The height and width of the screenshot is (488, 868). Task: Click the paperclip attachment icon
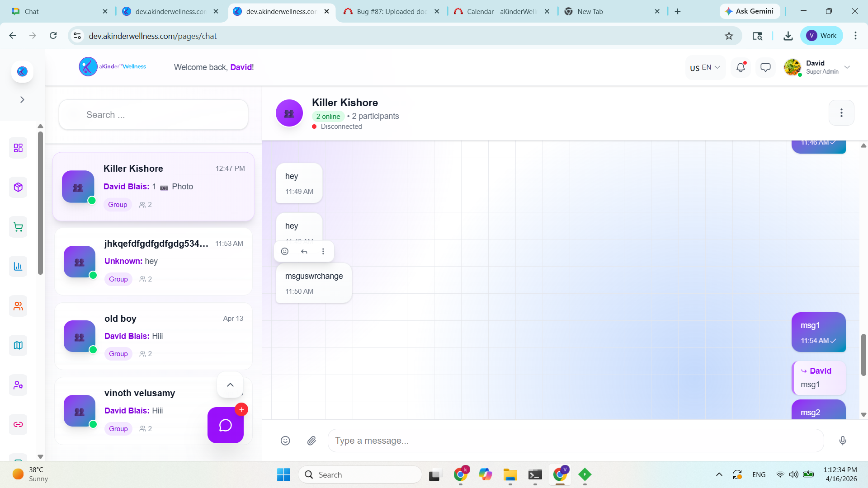[311, 441]
